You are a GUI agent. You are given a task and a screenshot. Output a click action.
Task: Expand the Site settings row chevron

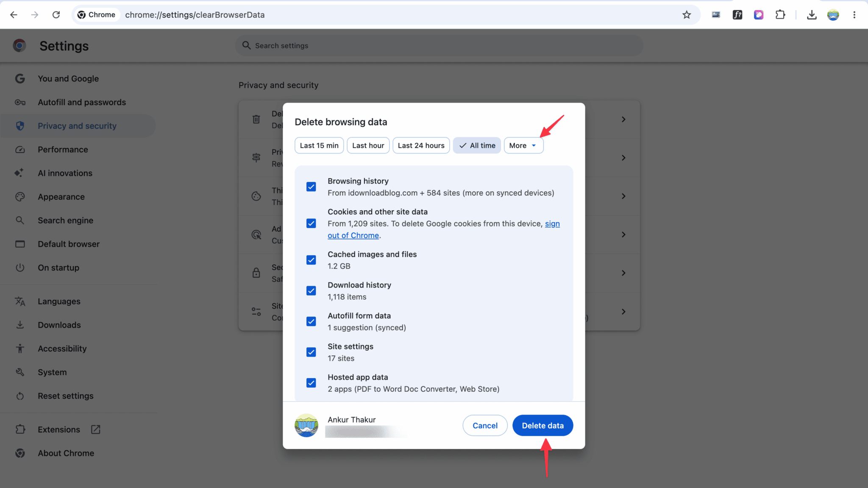click(623, 312)
